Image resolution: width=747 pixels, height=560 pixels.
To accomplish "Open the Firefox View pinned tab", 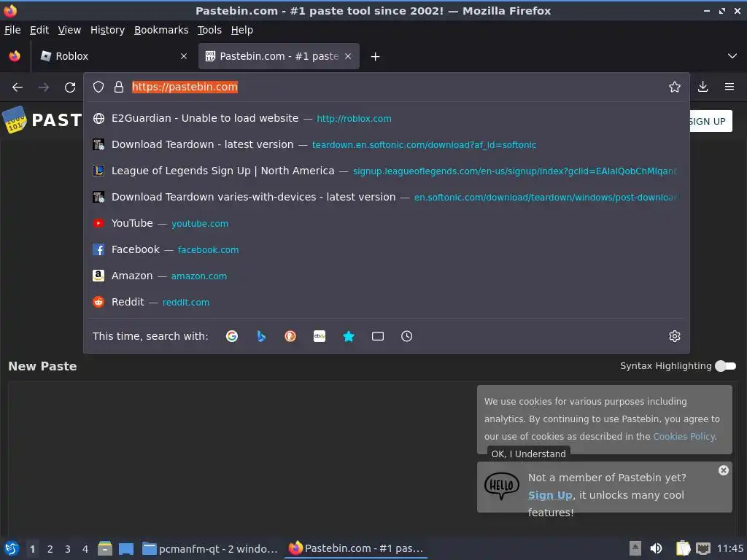I will coord(15,56).
